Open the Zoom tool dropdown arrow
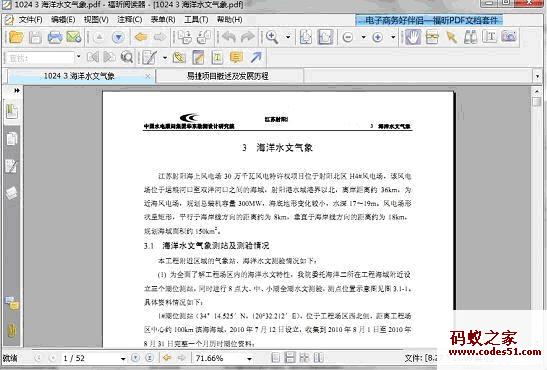This screenshot has width=547, height=370. [x=288, y=37]
